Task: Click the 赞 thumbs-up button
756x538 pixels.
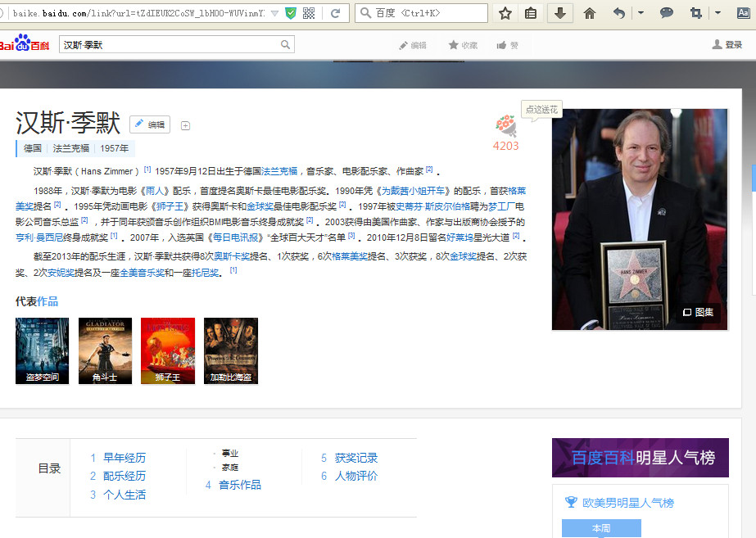Action: (507, 45)
